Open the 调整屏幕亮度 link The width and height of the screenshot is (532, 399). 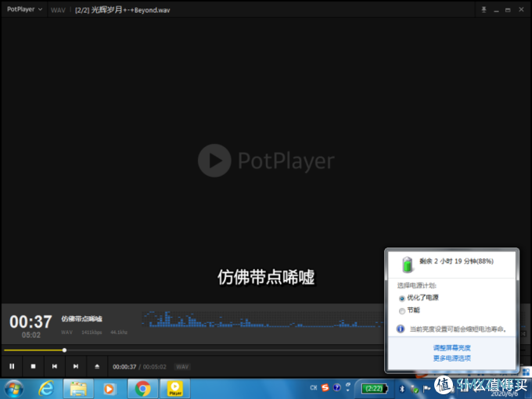tap(451, 348)
